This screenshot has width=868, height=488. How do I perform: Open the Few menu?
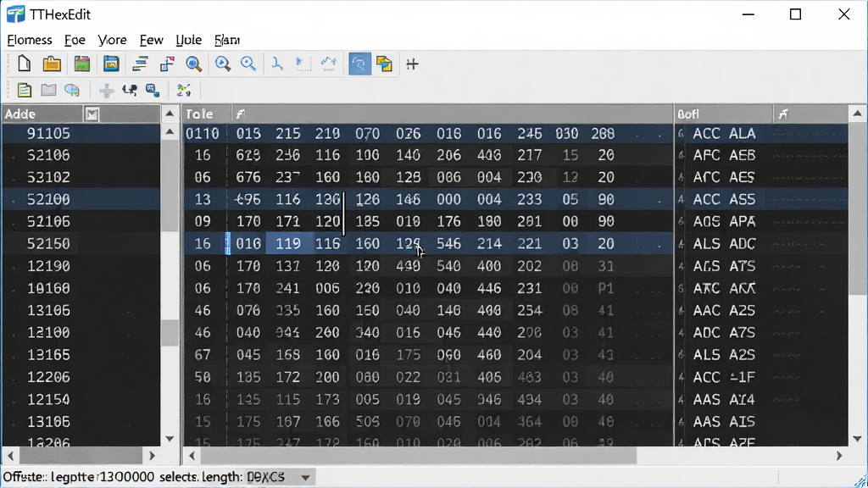pos(151,40)
